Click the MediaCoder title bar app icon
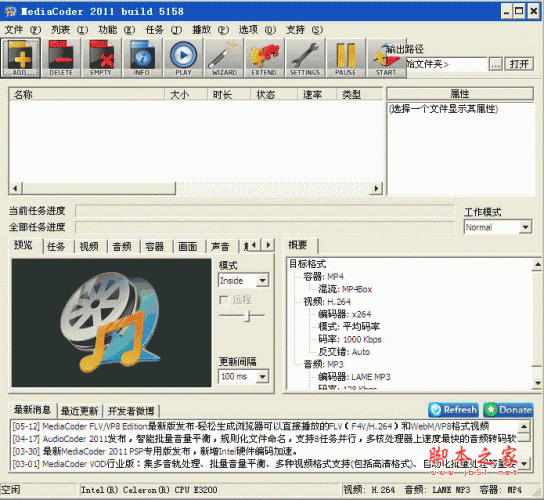Screen dimensions: 544x500 pos(10,11)
